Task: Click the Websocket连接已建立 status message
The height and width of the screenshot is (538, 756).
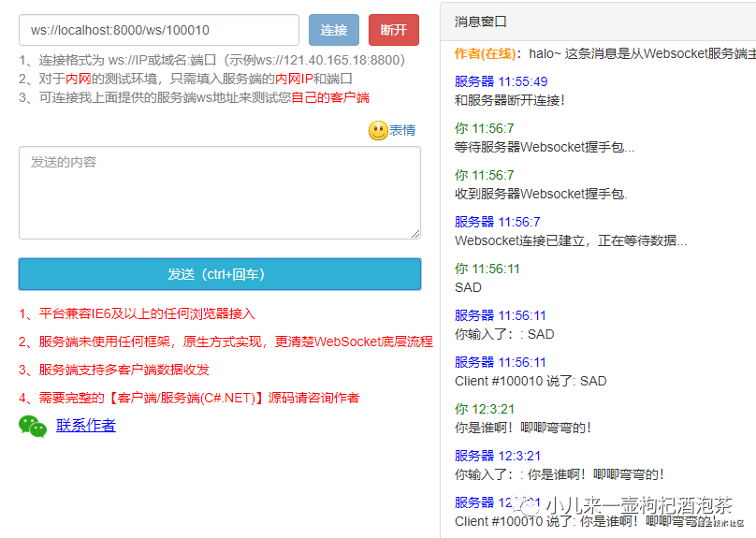Action: tap(571, 240)
